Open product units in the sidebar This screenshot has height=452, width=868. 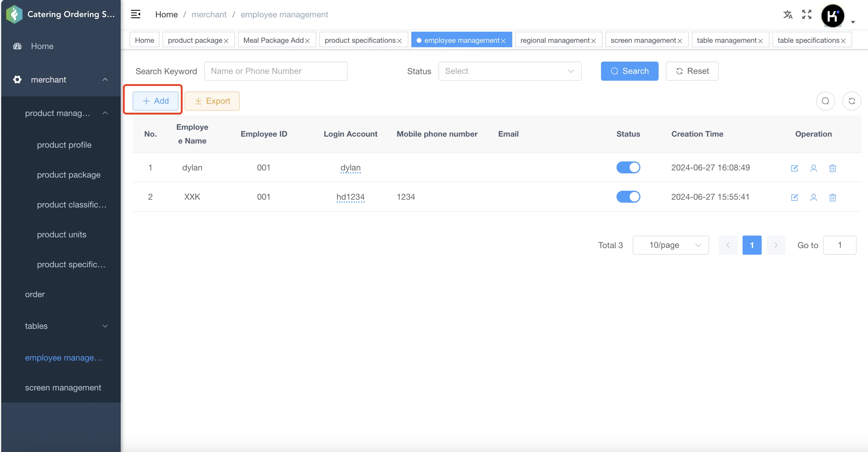tap(61, 234)
